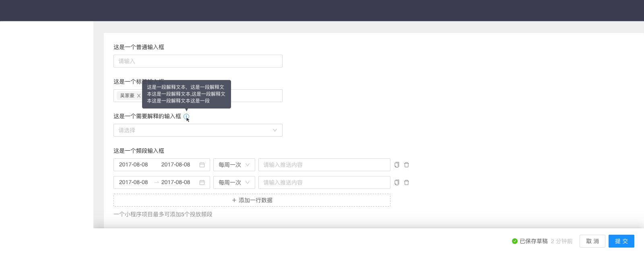Viewport: 644px width, 254px height.
Task: Click the info icon beside 需要解释的输入框
Action: (186, 117)
